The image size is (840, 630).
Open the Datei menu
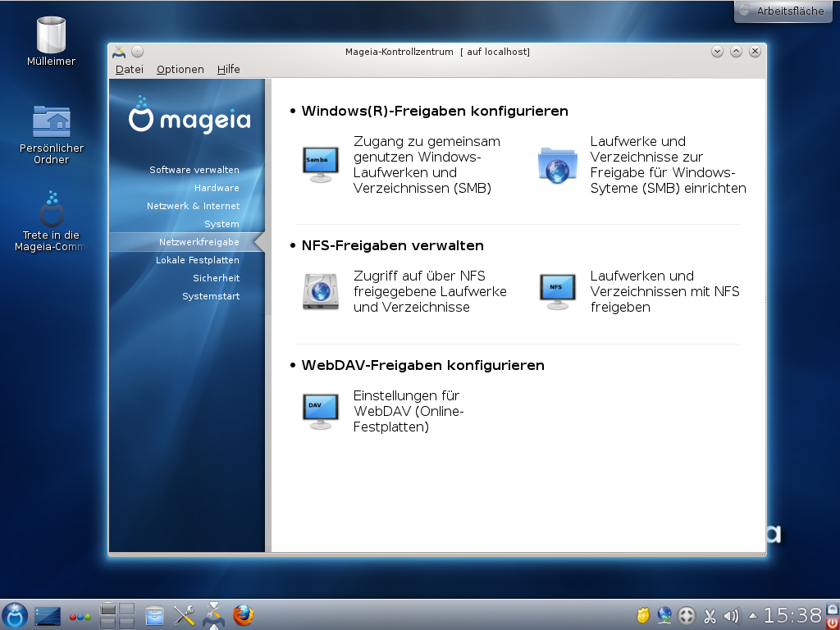(130, 69)
